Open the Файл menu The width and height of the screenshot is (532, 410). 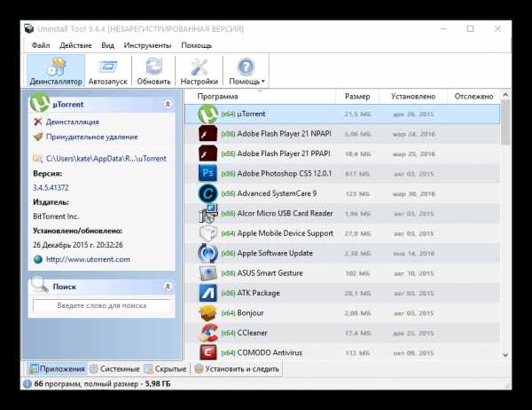pyautogui.click(x=41, y=45)
